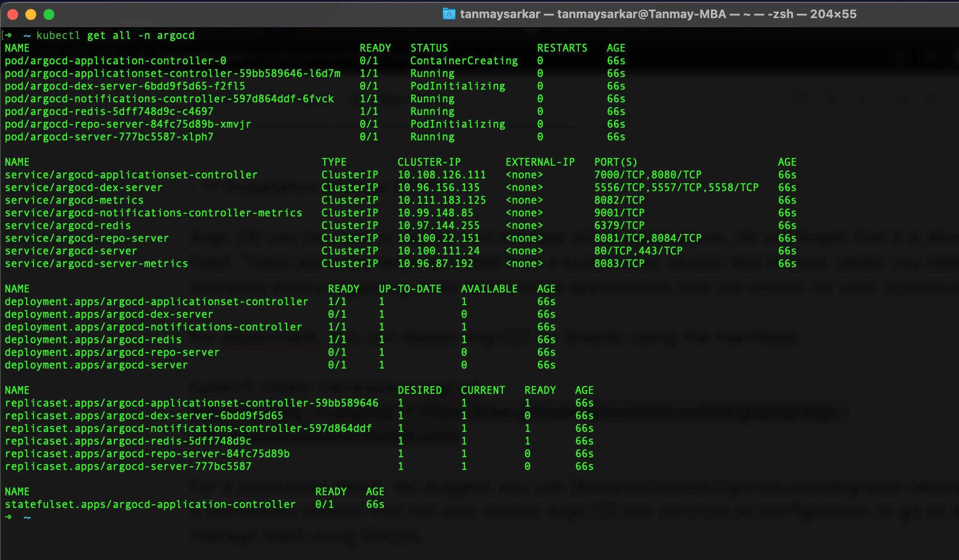The image size is (959, 560).
Task: Click statefulset.apps/argocd-application-controller line
Action: pyautogui.click(x=150, y=504)
